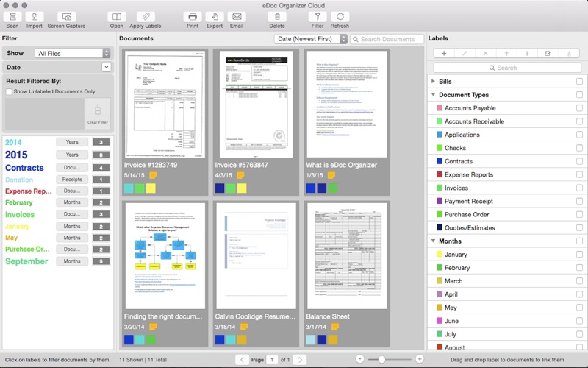Open the note icon on Invoice #5763847

[x=240, y=175]
